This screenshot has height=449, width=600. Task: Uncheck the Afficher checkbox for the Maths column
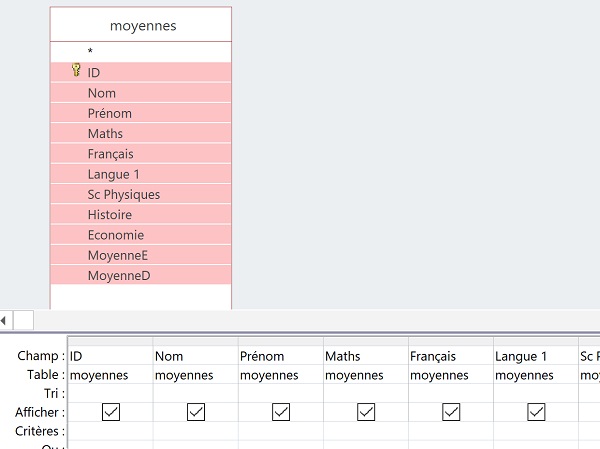coord(366,412)
